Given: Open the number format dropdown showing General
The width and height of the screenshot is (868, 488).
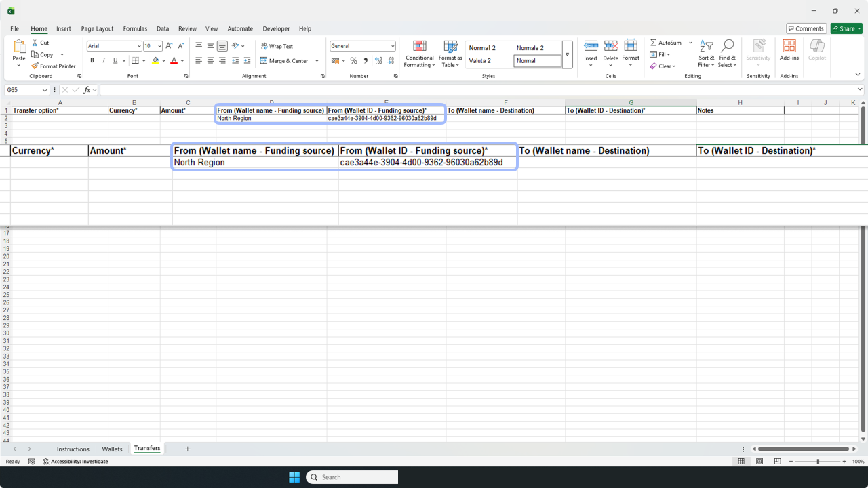Looking at the screenshot, I should click(393, 46).
